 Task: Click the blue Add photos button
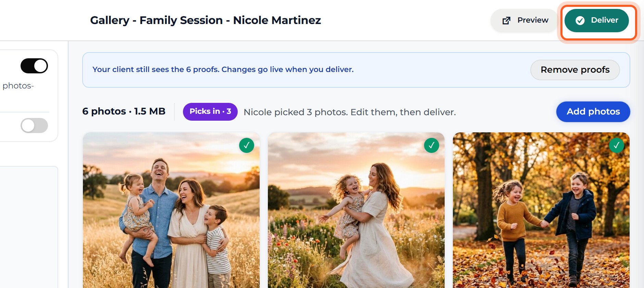point(593,112)
